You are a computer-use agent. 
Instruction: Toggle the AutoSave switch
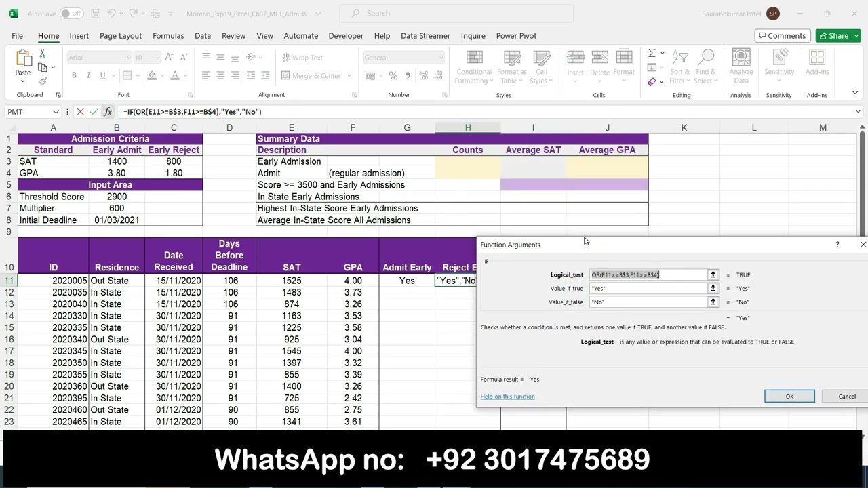coord(71,14)
